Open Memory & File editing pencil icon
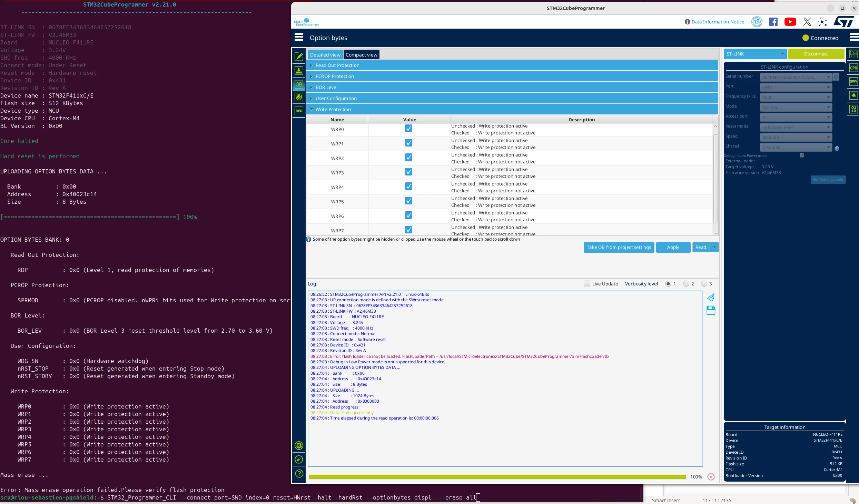859x504 pixels. (x=299, y=57)
